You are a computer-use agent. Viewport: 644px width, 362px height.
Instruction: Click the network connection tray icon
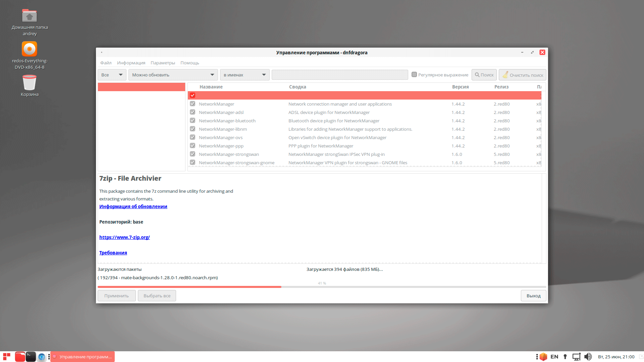pos(576,357)
